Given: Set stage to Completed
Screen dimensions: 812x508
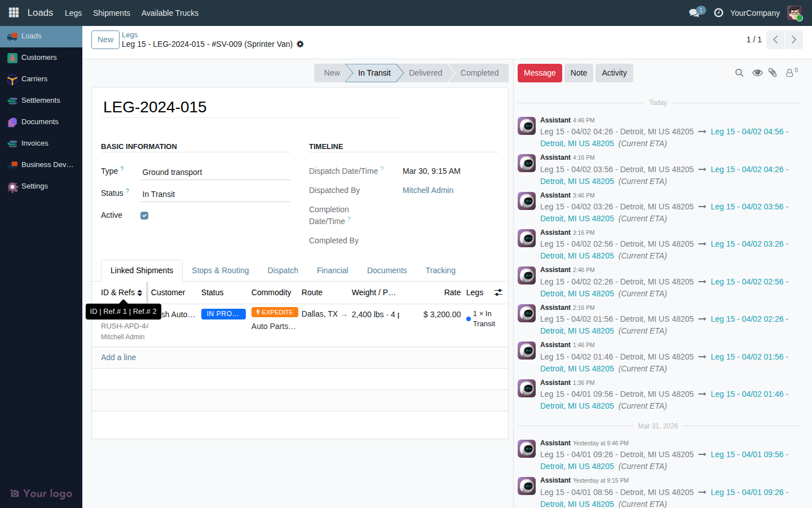Looking at the screenshot, I should click(479, 73).
